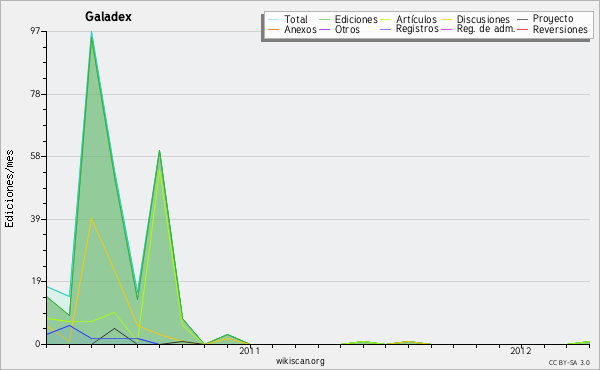Click the 2012 x-axis label

click(x=521, y=351)
